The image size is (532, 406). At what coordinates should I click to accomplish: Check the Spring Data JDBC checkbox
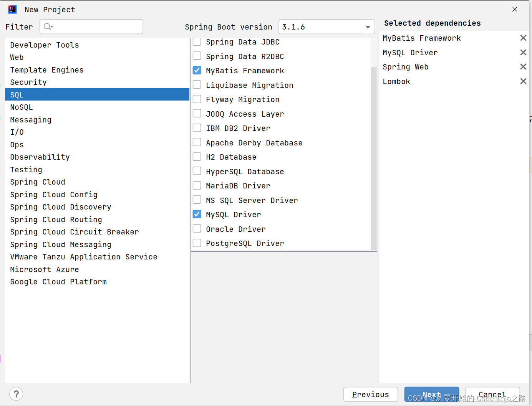197,41
